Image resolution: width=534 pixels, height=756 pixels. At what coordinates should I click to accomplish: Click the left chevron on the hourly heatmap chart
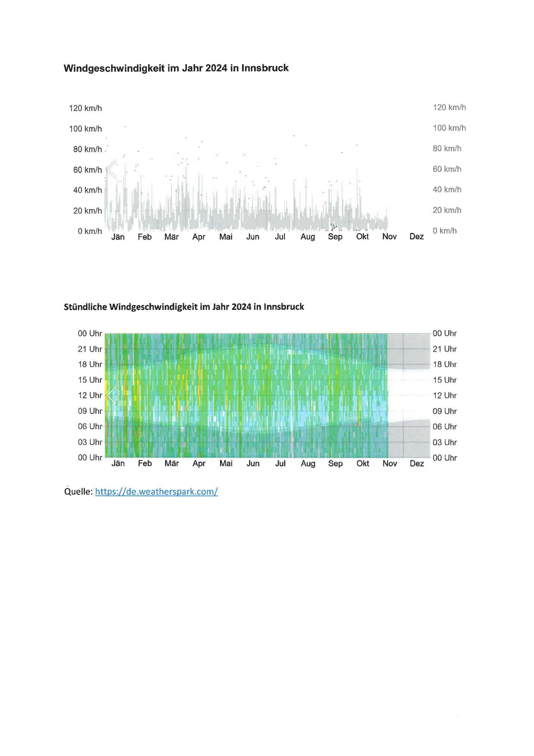(x=112, y=395)
